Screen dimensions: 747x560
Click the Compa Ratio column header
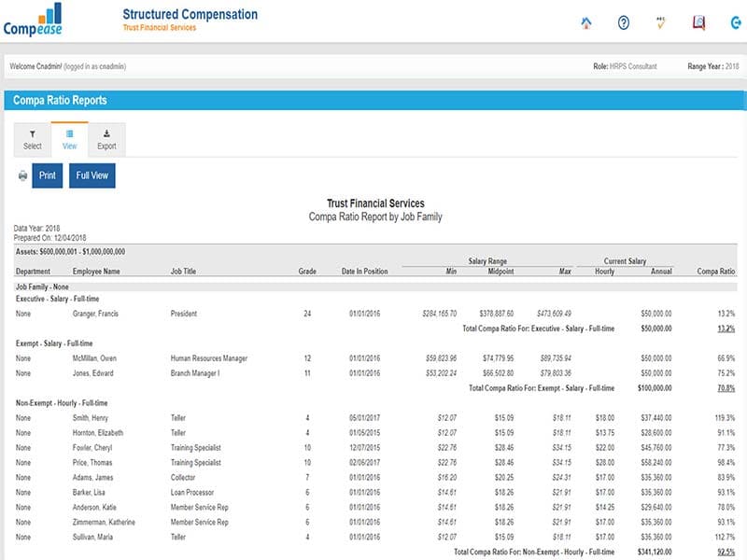point(716,272)
